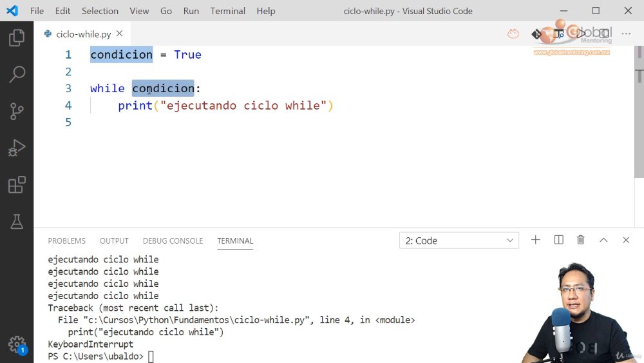644x363 pixels.
Task: Open the Testing flask view
Action: point(17,222)
